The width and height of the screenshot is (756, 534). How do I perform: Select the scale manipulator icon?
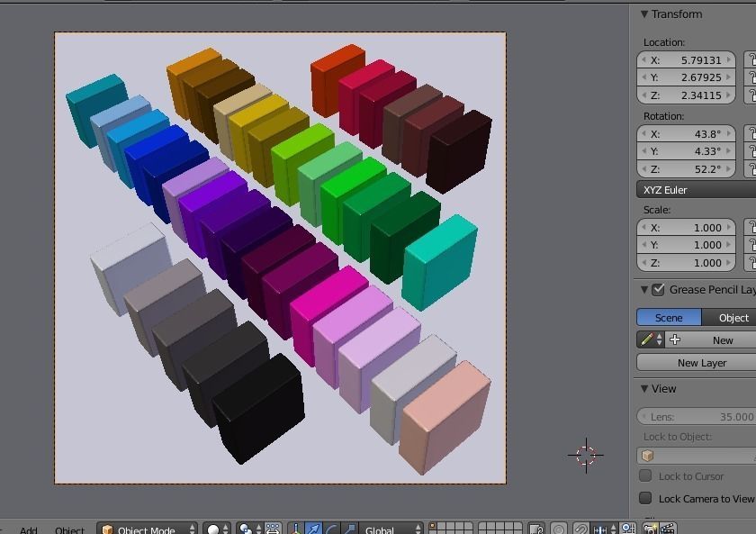coord(349,529)
